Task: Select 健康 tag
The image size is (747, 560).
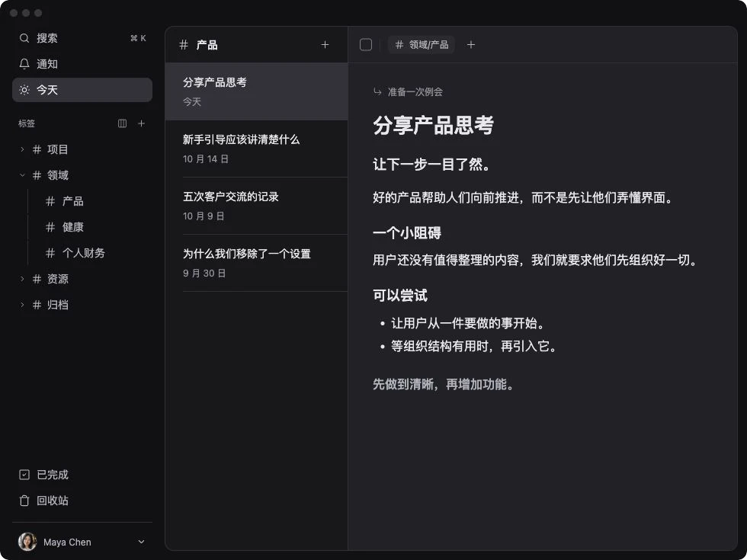Action: coord(72,227)
